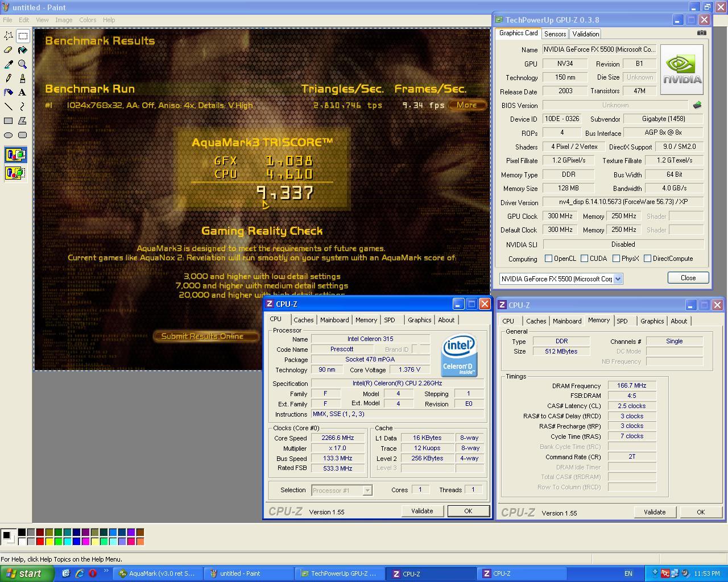Select the Magnifier tool in Paint

coord(23,64)
